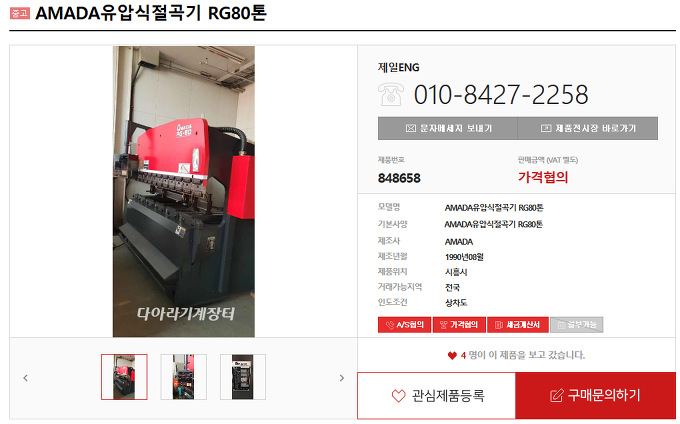Screen dimensions: 680x424
Task: Click the 중고 badge before the title
Action: tap(20, 13)
